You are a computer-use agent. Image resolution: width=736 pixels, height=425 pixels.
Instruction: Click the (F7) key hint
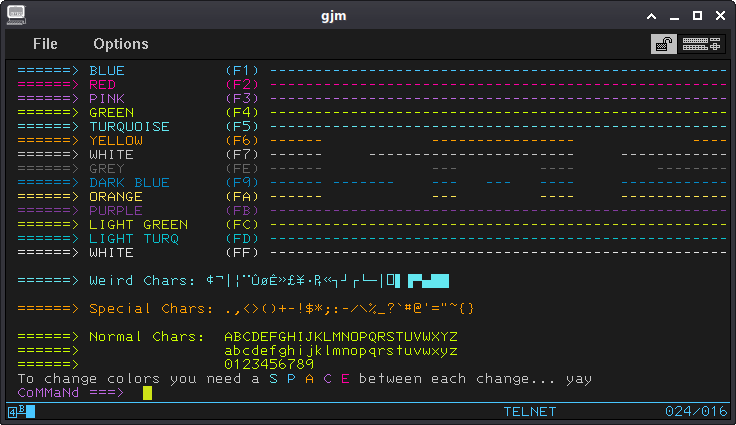(242, 155)
